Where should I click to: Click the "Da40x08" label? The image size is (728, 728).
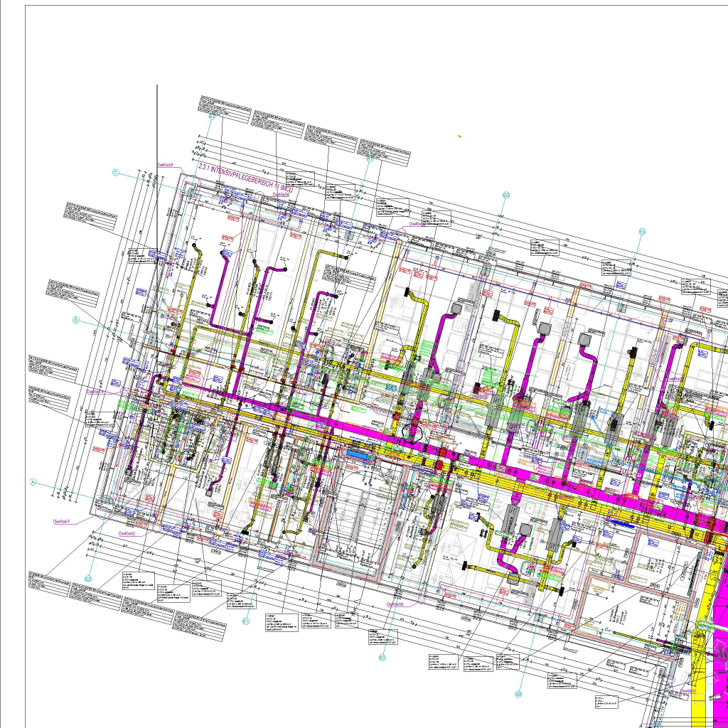click(x=281, y=195)
